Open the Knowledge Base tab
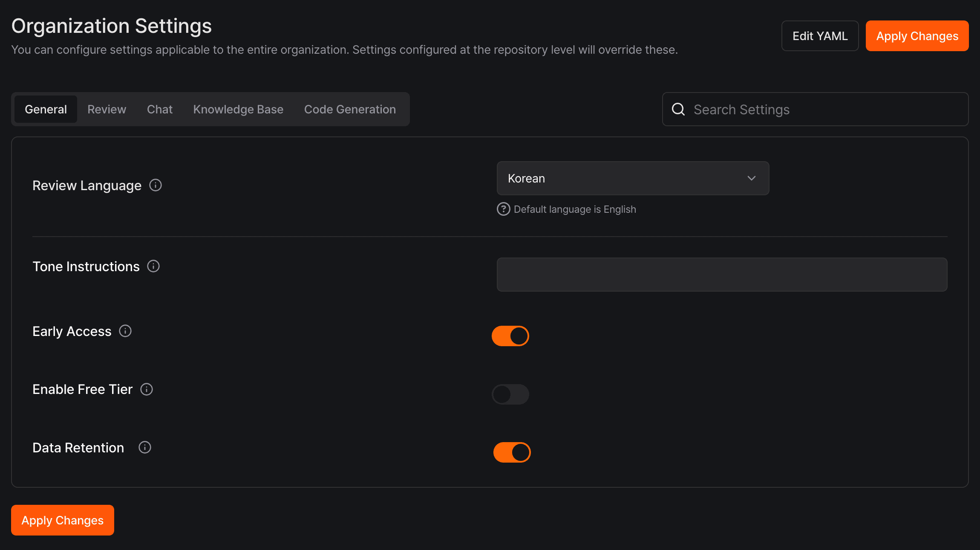The height and width of the screenshot is (550, 980). pyautogui.click(x=238, y=110)
